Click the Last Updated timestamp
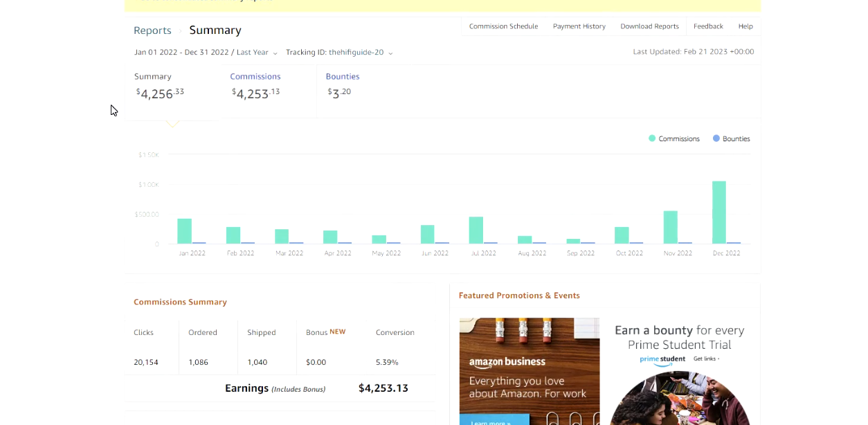 [694, 52]
